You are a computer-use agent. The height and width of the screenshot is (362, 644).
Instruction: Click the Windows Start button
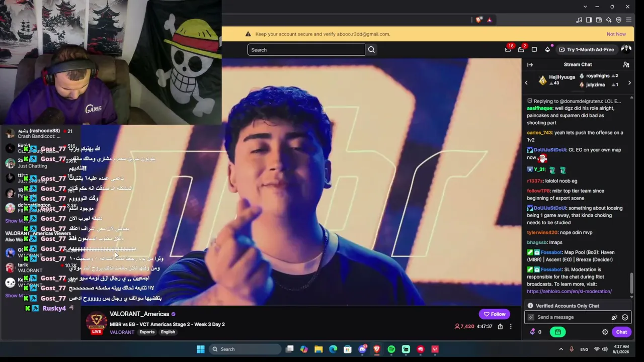click(x=201, y=349)
